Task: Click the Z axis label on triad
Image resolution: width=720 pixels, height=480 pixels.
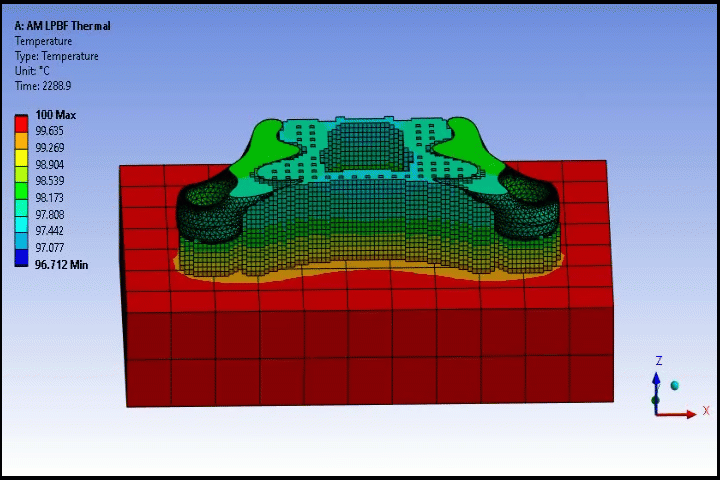Action: 659,361
